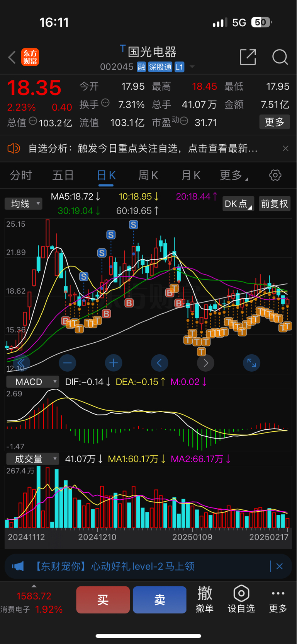Tap 撤单 cancel order button
Viewport: 297px width, 644px height.
pyautogui.click(x=205, y=600)
